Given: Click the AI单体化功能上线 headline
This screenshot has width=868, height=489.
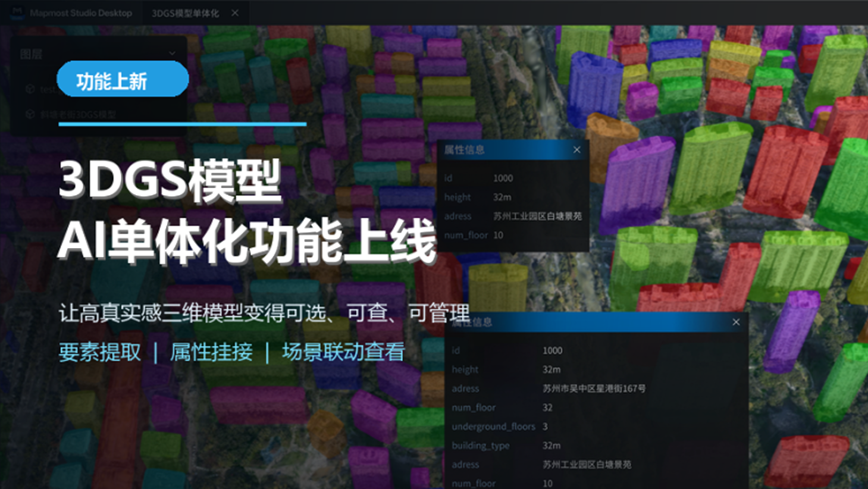Looking at the screenshot, I should [x=247, y=240].
